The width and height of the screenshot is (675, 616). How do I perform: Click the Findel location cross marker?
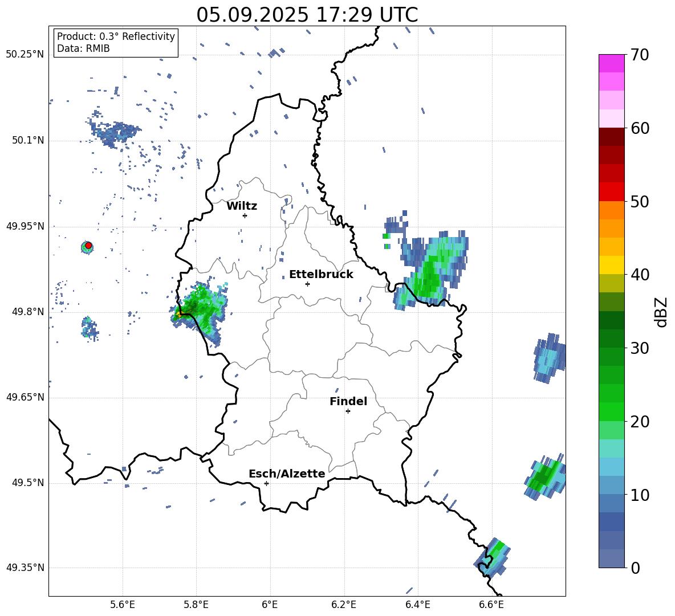tap(348, 411)
